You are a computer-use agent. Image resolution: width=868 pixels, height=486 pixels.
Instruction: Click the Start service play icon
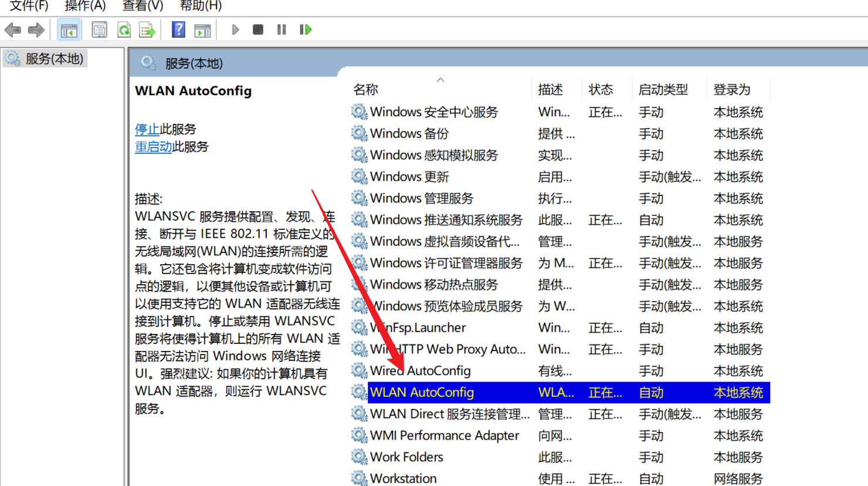[x=235, y=29]
